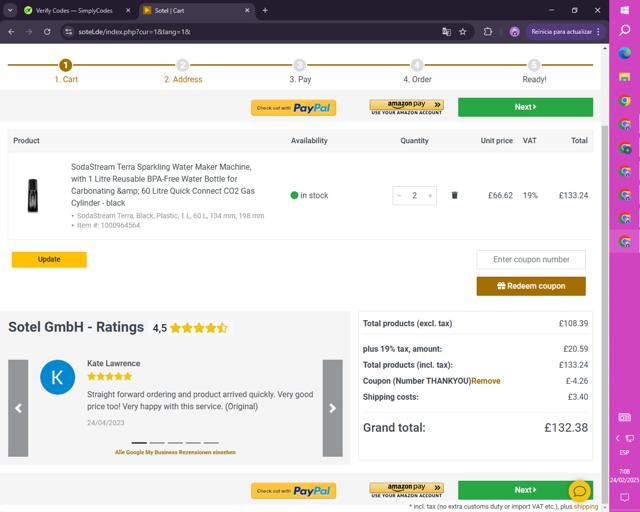Click the top green Next button
Viewport: 640px width, 512px height.
(525, 107)
